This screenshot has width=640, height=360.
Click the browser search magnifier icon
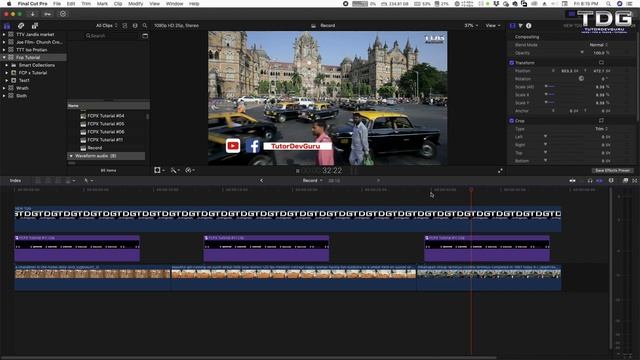click(145, 25)
